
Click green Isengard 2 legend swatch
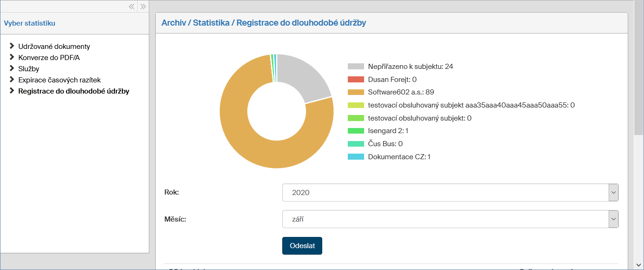(356, 131)
